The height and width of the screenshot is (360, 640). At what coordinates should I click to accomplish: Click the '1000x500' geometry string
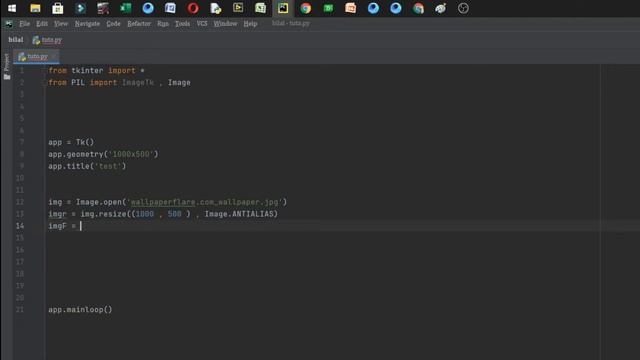pyautogui.click(x=131, y=154)
